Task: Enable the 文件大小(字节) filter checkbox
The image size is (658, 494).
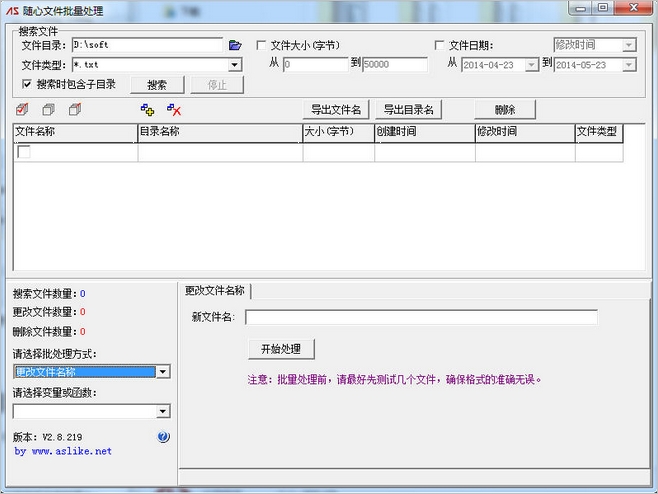Action: point(261,45)
